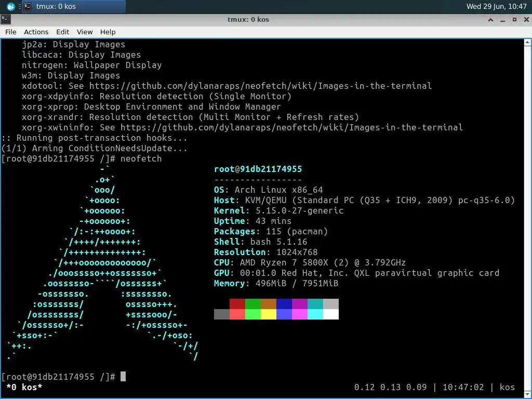Click the 'Uptime: 43 mins' line
The image size is (532, 399).
tap(253, 221)
